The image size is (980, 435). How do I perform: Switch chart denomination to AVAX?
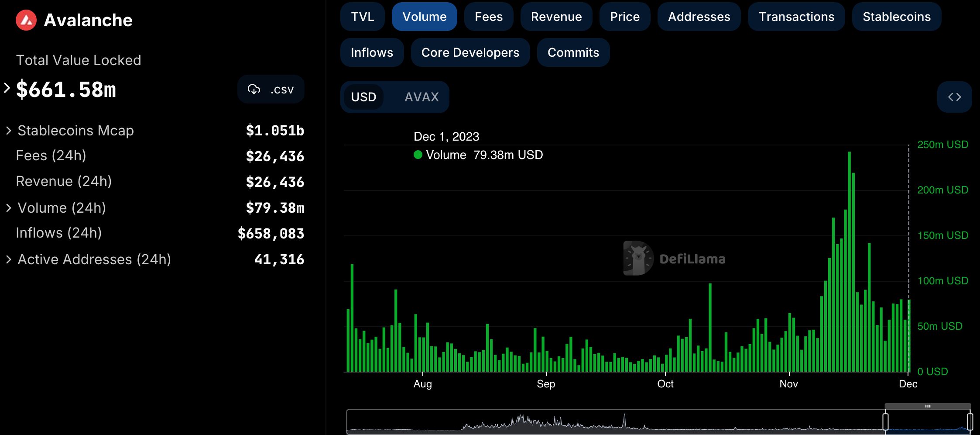[421, 97]
